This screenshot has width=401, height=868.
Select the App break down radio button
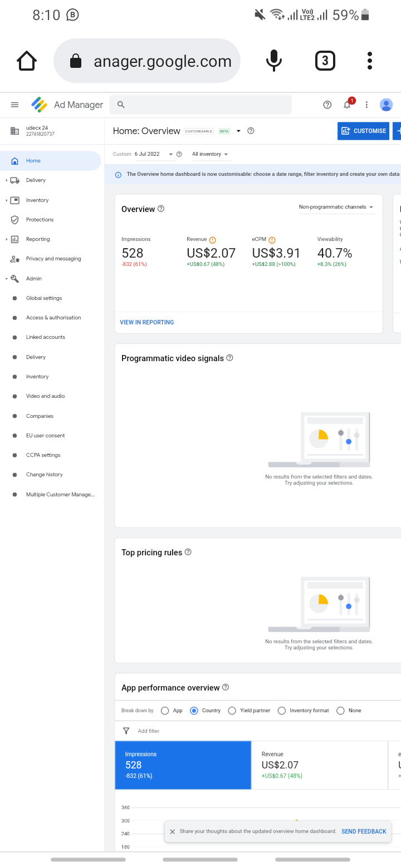(165, 711)
